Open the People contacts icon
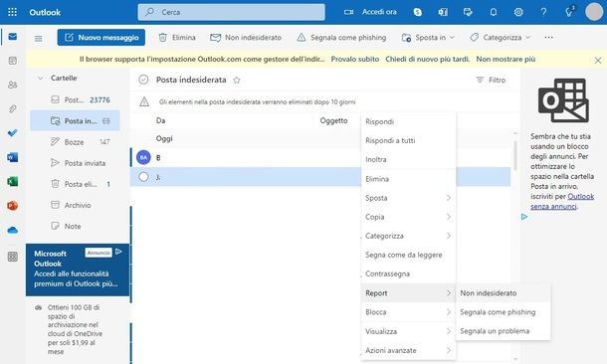607x364 pixels. [x=12, y=85]
